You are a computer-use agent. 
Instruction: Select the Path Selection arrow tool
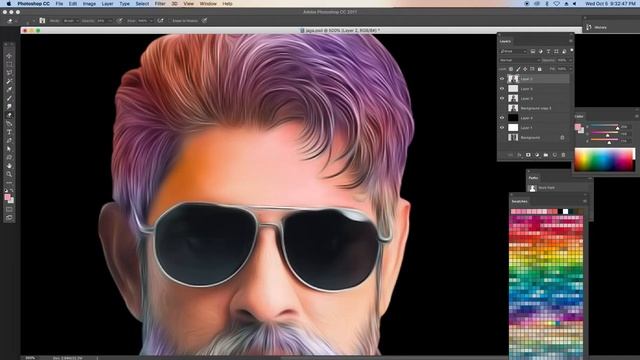[9, 149]
